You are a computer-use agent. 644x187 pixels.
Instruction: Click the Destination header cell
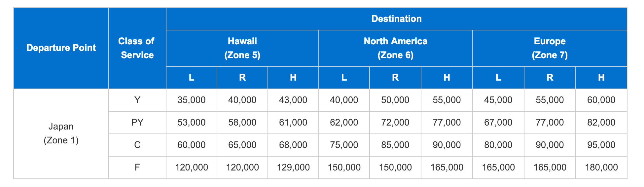click(396, 19)
